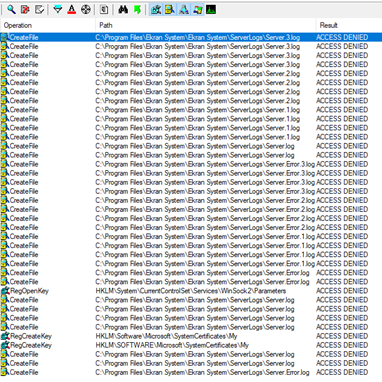
Task: Toggle the Autoscroll toolbar button
Action: coord(25,10)
